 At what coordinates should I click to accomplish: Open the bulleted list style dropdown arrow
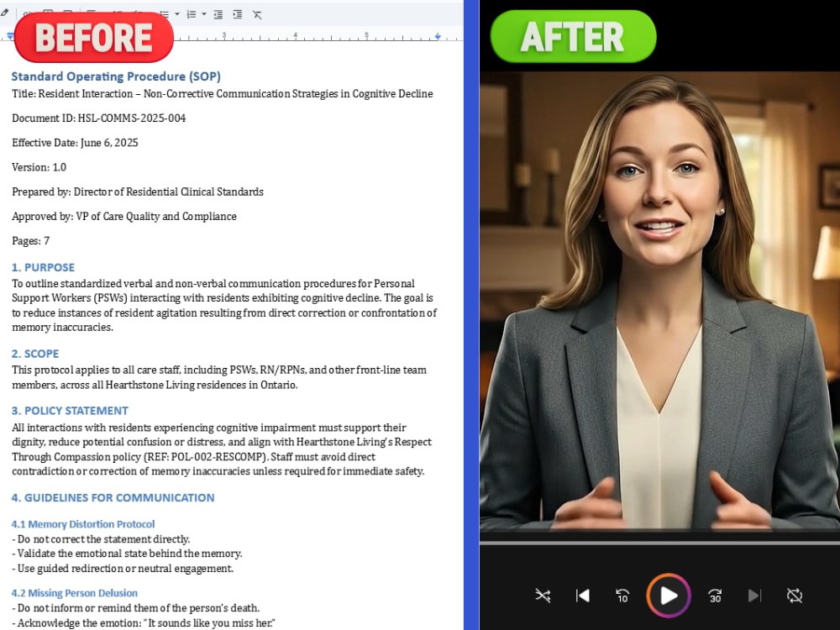tap(176, 14)
